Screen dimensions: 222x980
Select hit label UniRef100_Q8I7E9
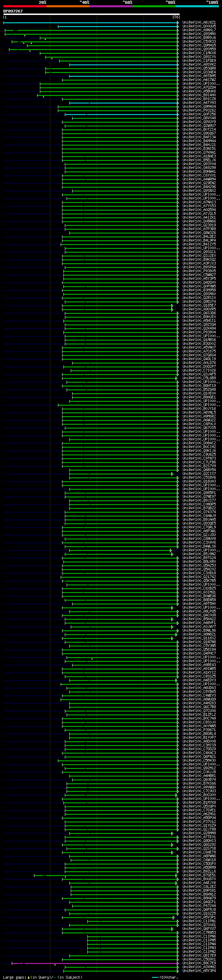[199, 955]
